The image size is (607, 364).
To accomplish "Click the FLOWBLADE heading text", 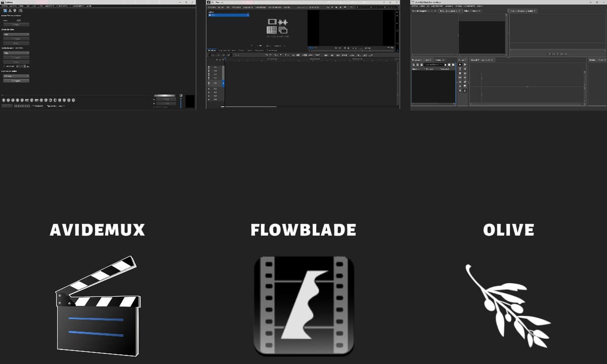I will coord(303,230).
